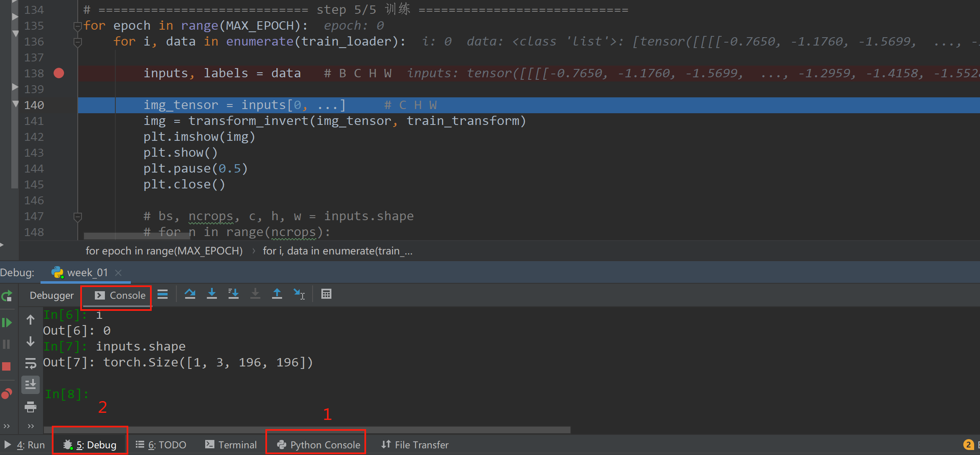
Task: Open the Terminal tool window
Action: coord(231,445)
